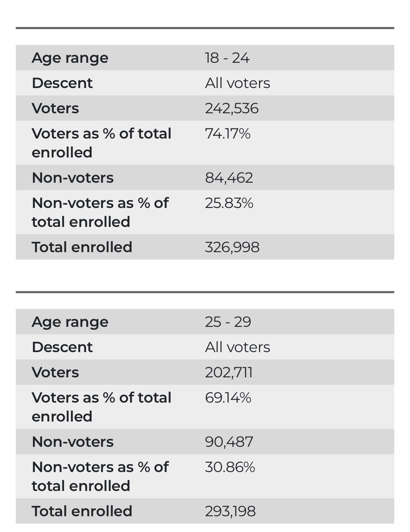Screen dimensions: 410x532
Task: Click the 90,487 non-voters figure
Action: (229, 442)
